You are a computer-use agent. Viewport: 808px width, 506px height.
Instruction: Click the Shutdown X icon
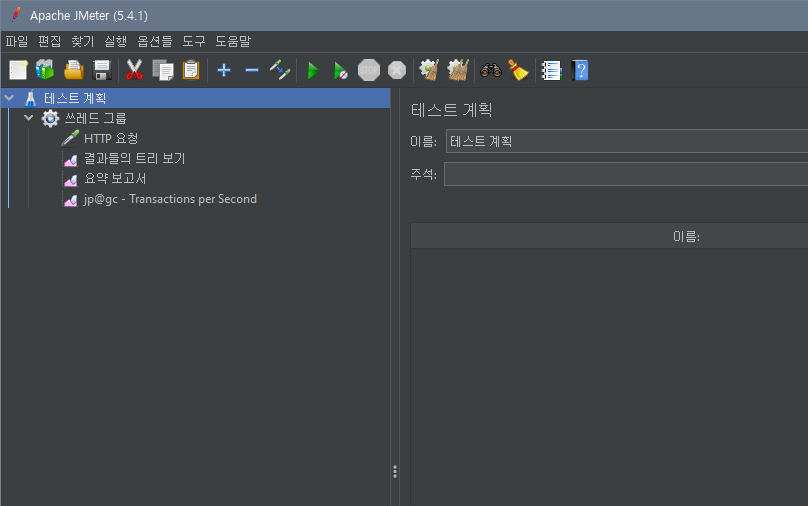point(397,70)
